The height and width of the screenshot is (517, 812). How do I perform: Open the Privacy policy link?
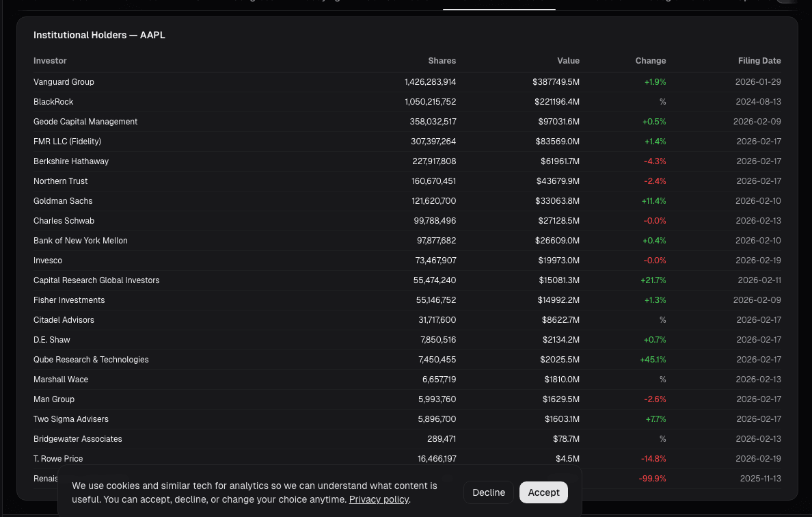pyautogui.click(x=379, y=499)
